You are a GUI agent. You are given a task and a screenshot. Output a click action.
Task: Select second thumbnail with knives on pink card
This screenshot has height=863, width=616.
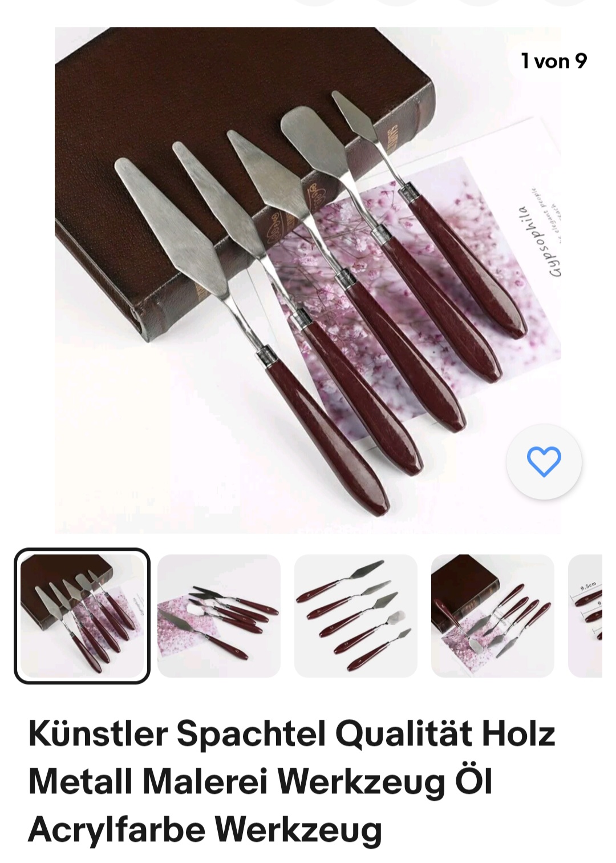click(219, 616)
